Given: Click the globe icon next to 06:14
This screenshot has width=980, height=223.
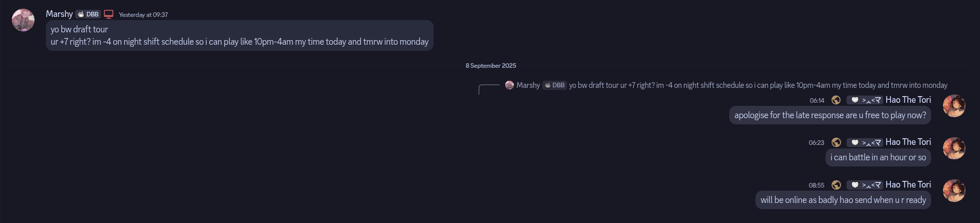Looking at the screenshot, I should pyautogui.click(x=836, y=100).
